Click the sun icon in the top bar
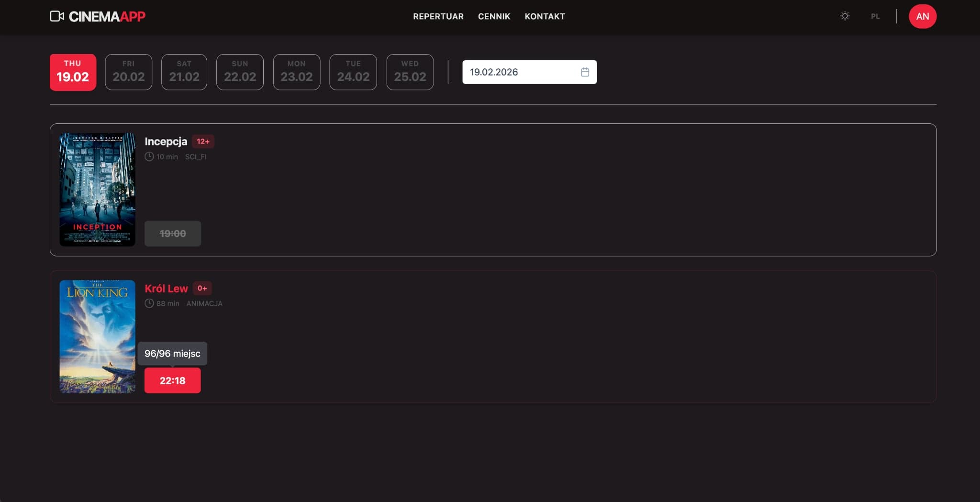The height and width of the screenshot is (502, 980). click(x=845, y=16)
